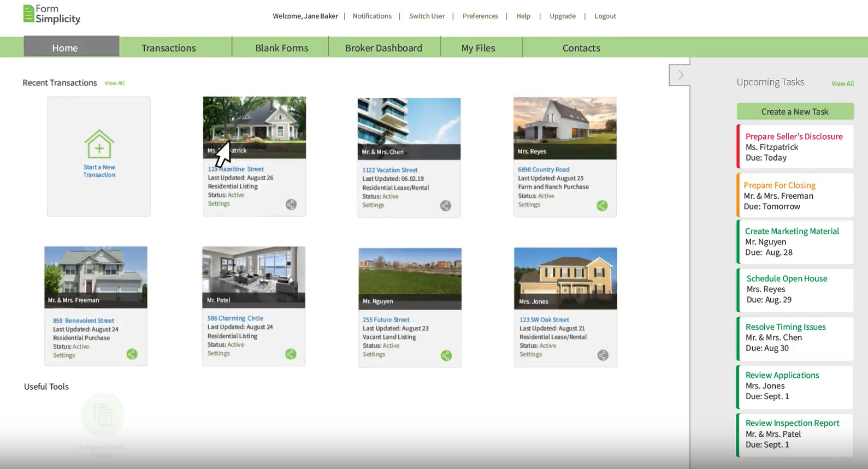Open Settings for 858 Benevolent Street
This screenshot has width=868, height=469.
[x=64, y=355]
